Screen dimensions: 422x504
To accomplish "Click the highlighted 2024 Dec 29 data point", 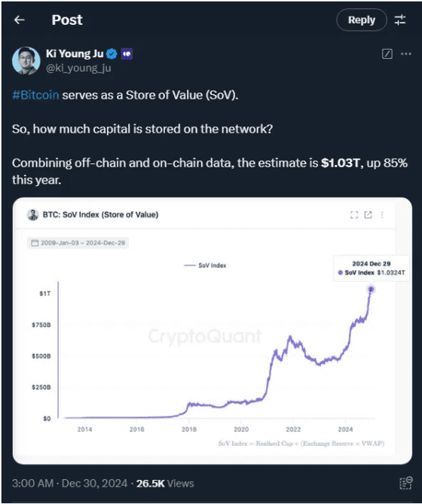I will [x=371, y=289].
